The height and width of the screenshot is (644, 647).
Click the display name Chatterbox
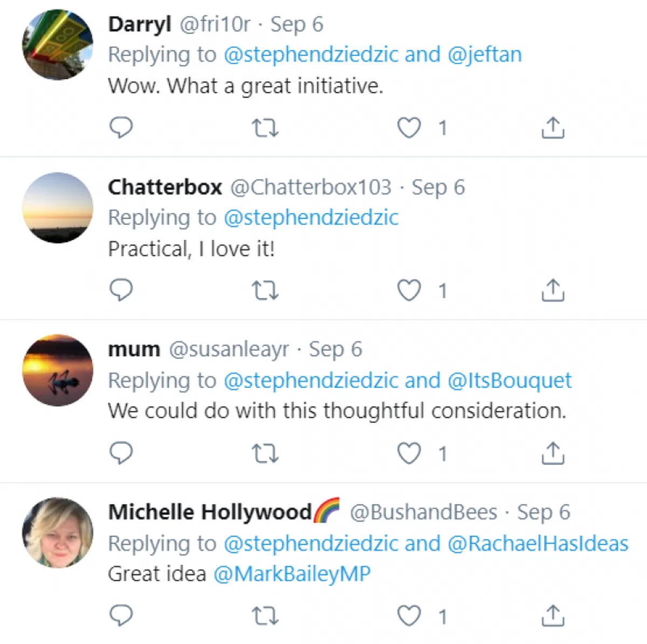pos(165,187)
